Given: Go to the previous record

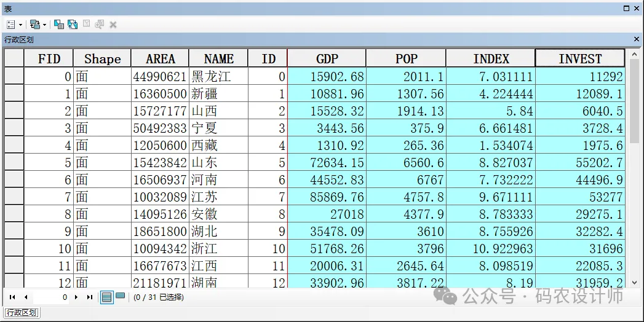Looking at the screenshot, I should click(x=26, y=297).
